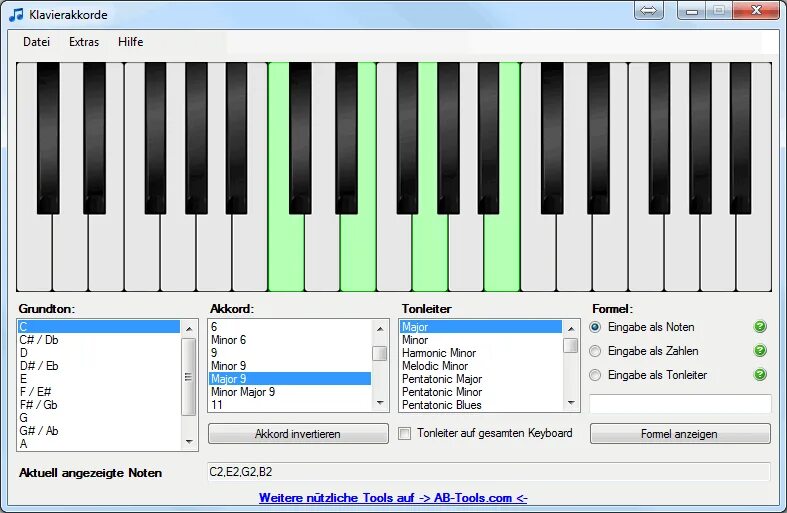The image size is (787, 513).
Task: Click the field showing notes C2,E2,G2,B2
Action: pos(488,472)
